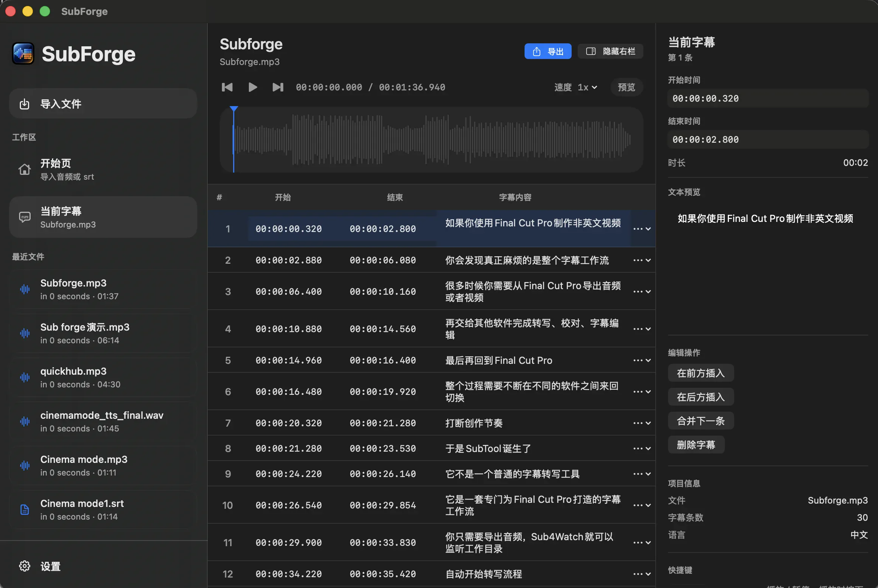Viewport: 878px width, 588px height.
Task: Click the SubForge app logo icon
Action: coord(23,54)
